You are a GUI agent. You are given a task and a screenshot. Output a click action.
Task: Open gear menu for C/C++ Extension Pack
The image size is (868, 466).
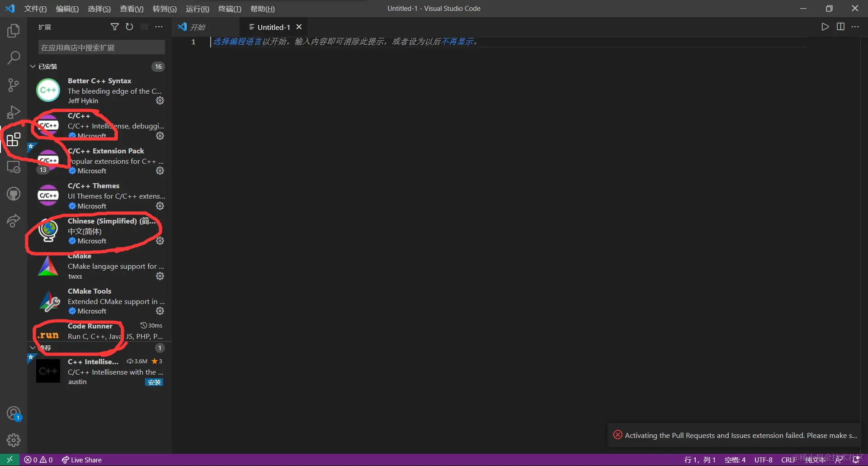(x=160, y=171)
